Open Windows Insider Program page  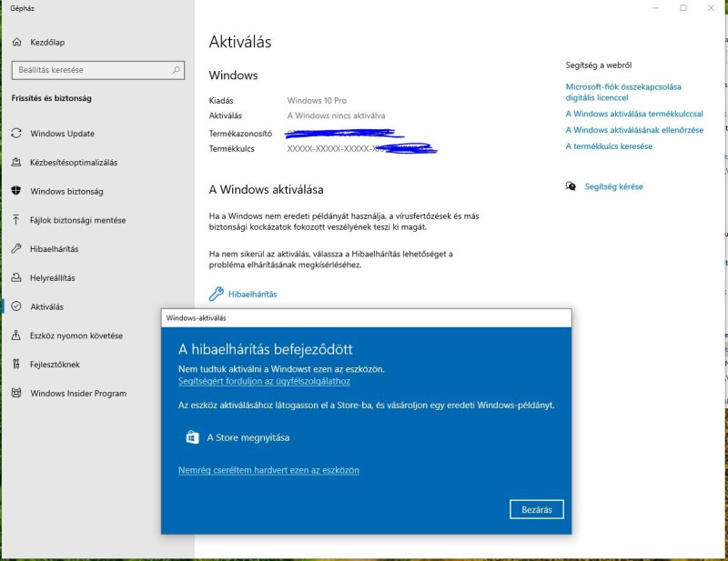pos(78,394)
